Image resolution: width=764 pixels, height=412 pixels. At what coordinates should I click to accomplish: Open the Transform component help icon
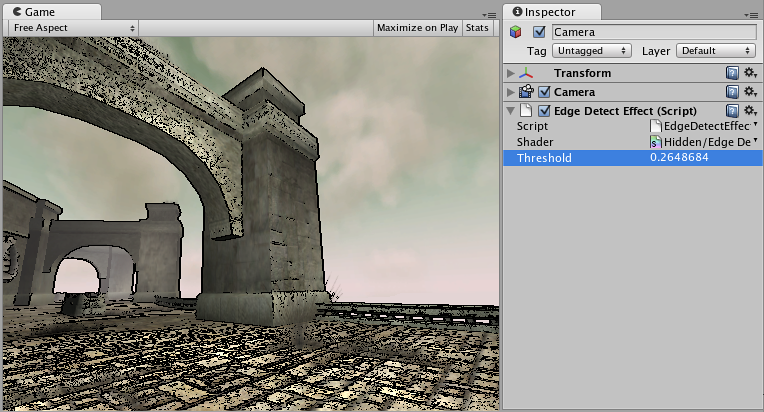click(732, 73)
